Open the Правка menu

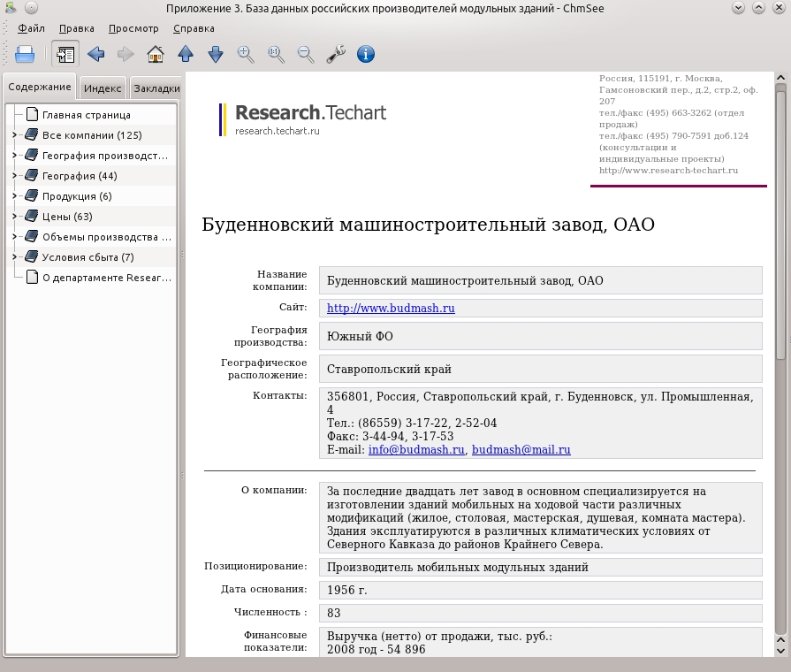click(77, 28)
